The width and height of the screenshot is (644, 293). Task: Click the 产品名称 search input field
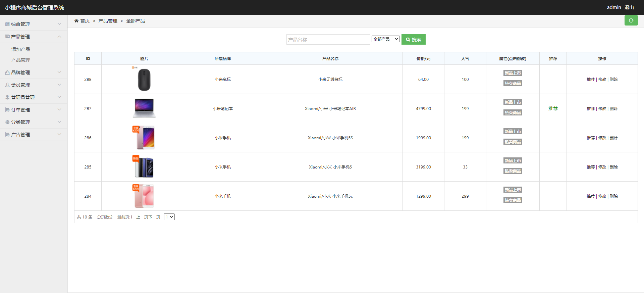328,40
